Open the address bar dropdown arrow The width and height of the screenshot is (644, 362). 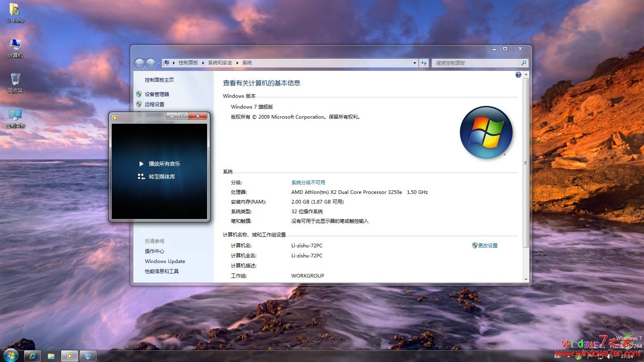point(415,63)
